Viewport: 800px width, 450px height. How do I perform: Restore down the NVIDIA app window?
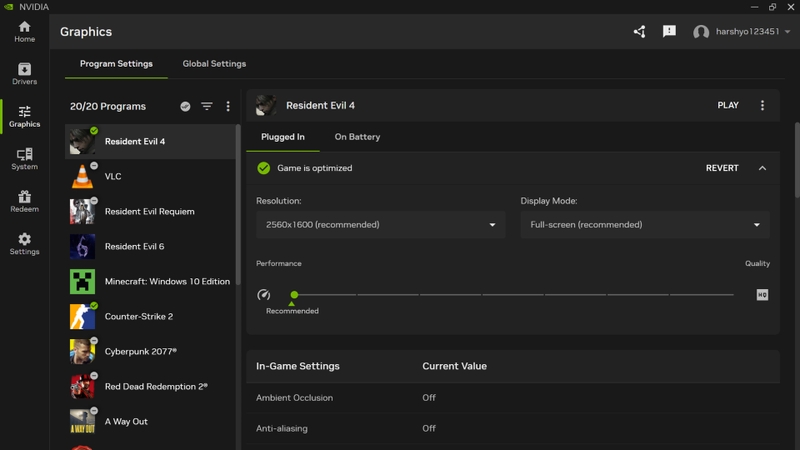click(x=772, y=7)
